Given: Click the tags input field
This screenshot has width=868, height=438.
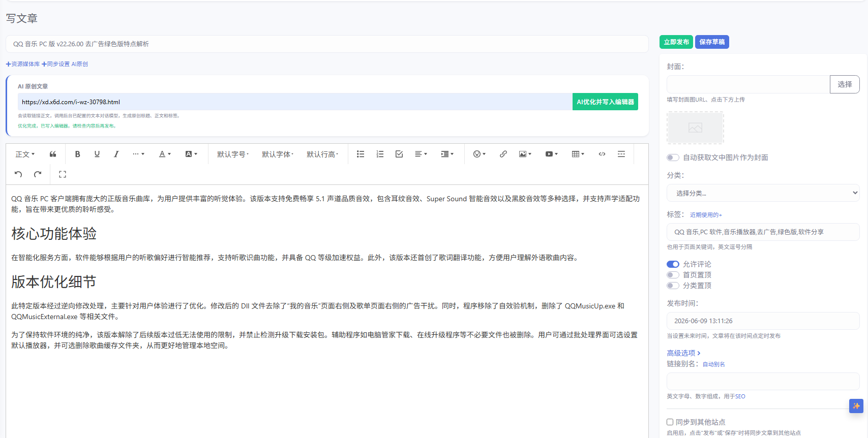Looking at the screenshot, I should [763, 232].
